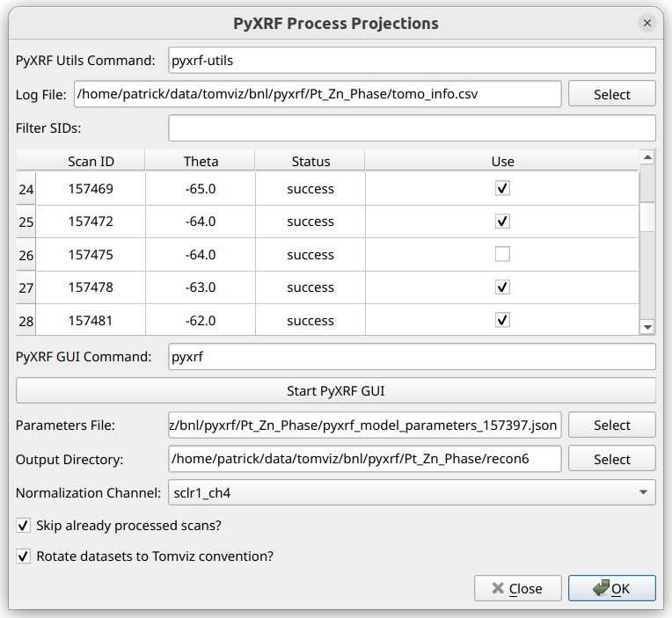This screenshot has width=672, height=618.
Task: Click Scan ID cell 157475
Action: coord(91,254)
